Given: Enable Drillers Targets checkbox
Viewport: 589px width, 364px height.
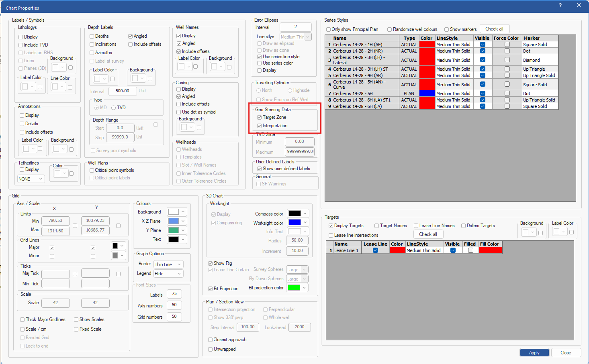Looking at the screenshot, I should [x=464, y=226].
